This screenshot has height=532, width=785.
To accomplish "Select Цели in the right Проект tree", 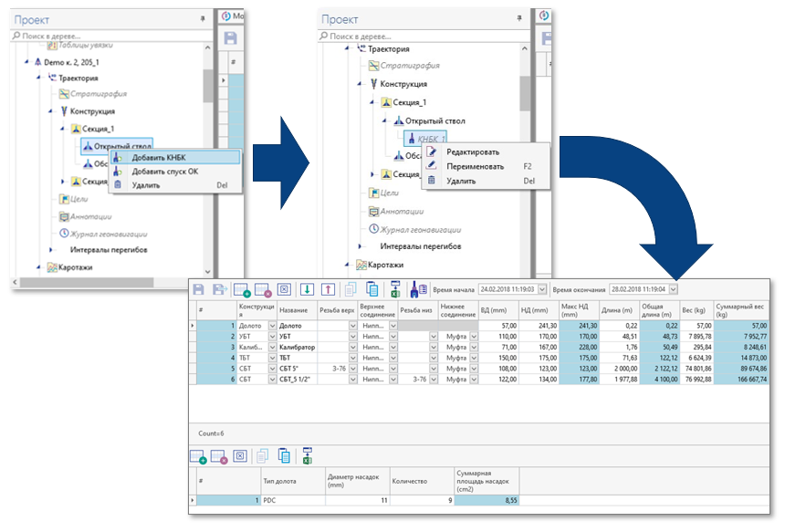I will (x=389, y=193).
